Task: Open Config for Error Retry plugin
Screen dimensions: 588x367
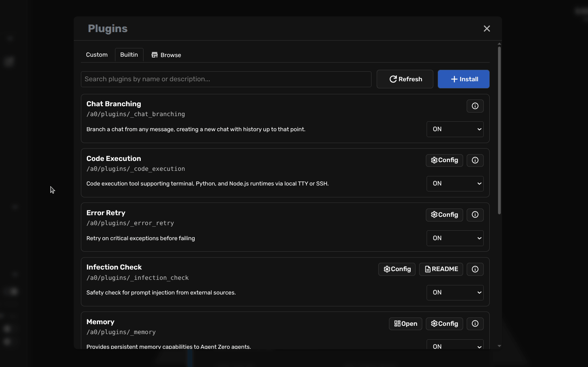Action: 444,214
